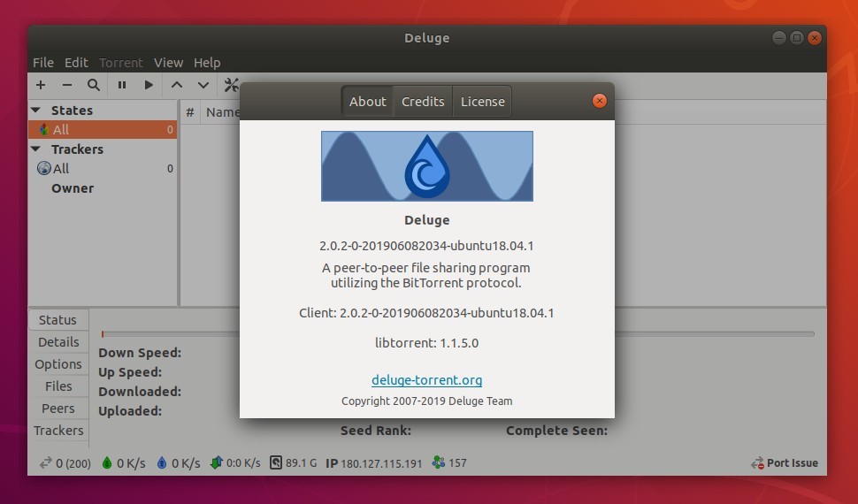858x504 pixels.
Task: Select the Options tab
Action: tap(58, 364)
